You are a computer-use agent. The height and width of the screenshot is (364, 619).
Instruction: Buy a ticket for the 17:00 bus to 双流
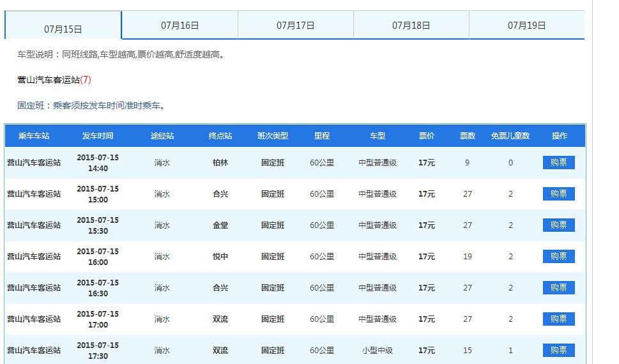click(x=558, y=319)
